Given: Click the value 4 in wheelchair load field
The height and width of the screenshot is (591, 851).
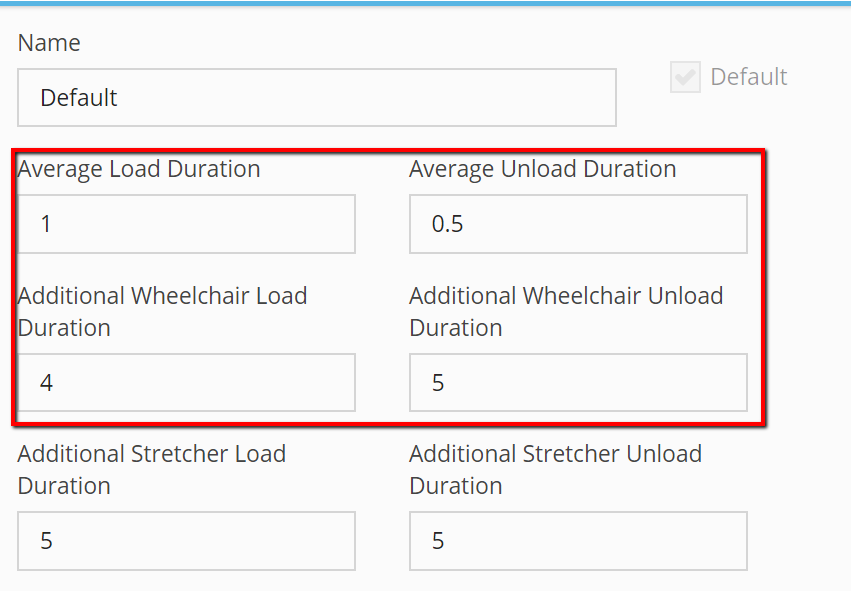Looking at the screenshot, I should coord(46,383).
